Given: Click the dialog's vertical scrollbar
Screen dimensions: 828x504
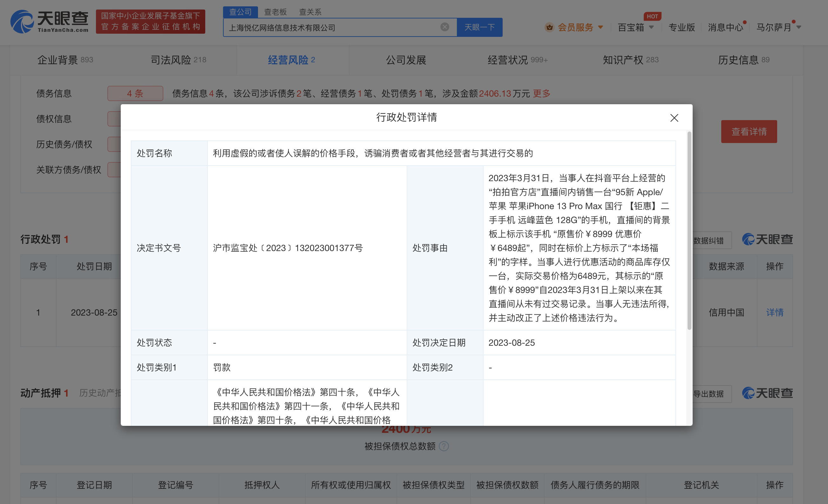Looking at the screenshot, I should 689,230.
